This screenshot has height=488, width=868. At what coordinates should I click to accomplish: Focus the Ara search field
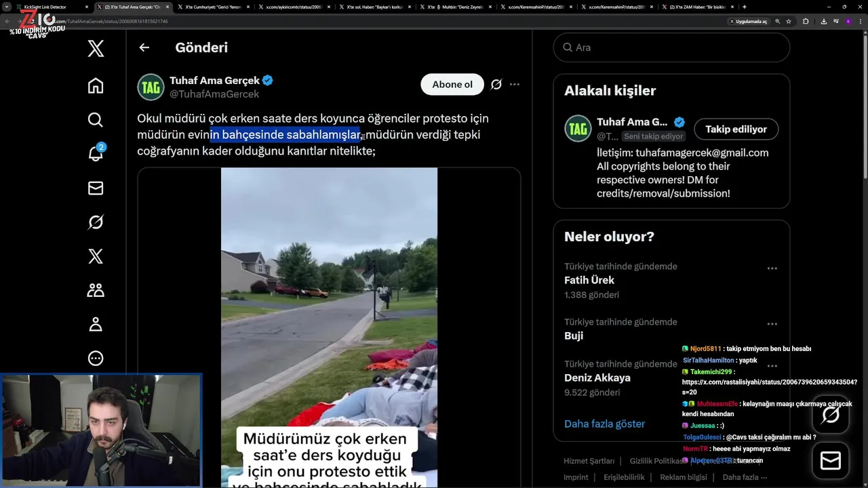coord(671,47)
